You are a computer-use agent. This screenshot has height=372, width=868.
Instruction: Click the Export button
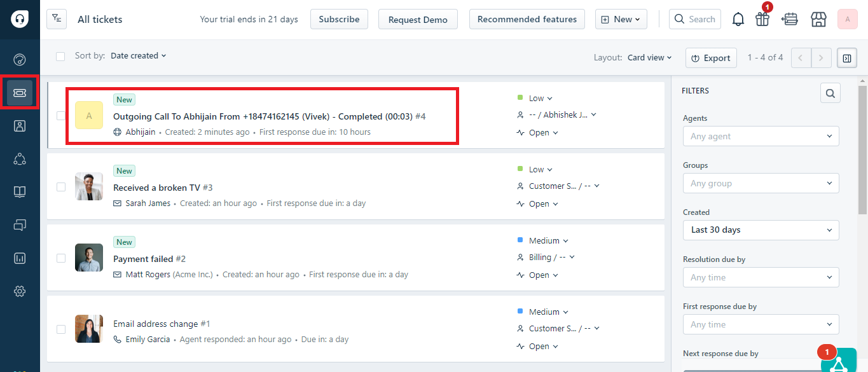click(711, 58)
